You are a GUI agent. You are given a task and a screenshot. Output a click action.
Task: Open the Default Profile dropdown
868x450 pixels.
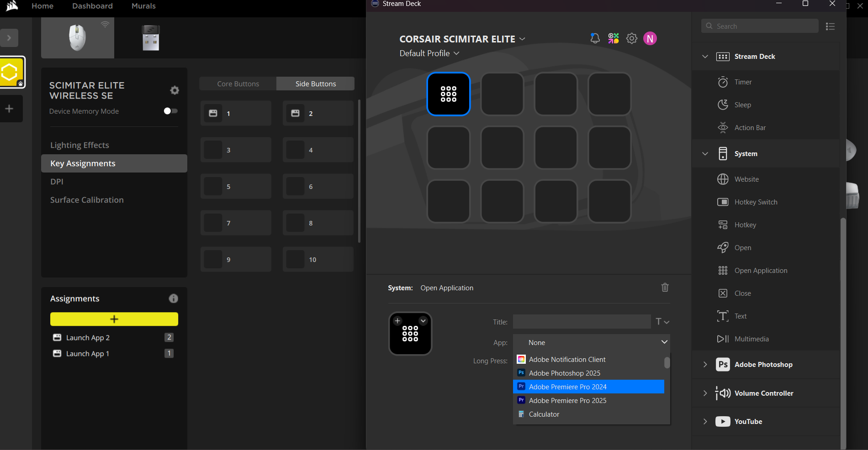tap(429, 53)
